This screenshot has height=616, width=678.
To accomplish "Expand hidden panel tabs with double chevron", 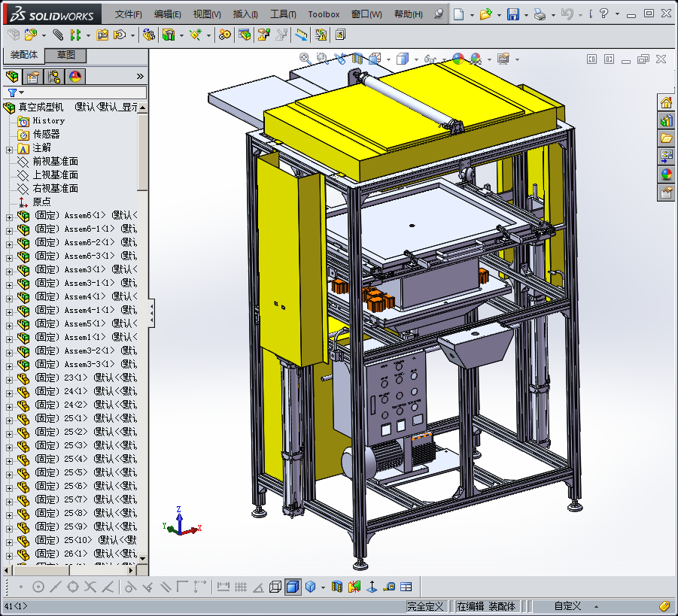I will point(140,77).
